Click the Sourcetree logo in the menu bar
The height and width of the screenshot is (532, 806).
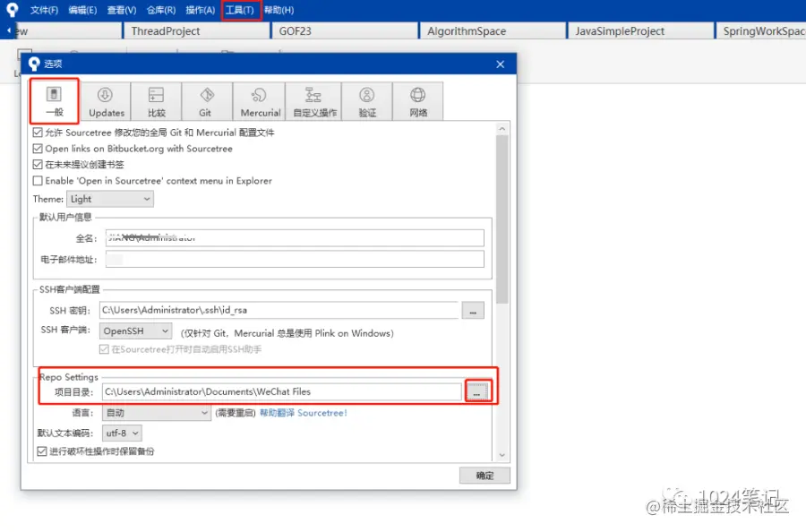(x=12, y=9)
